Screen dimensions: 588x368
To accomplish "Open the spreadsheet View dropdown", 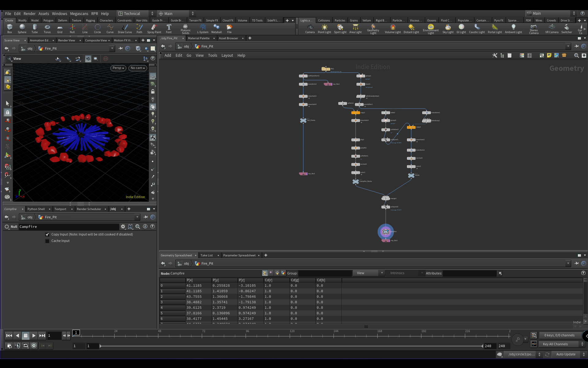I will 368,273.
